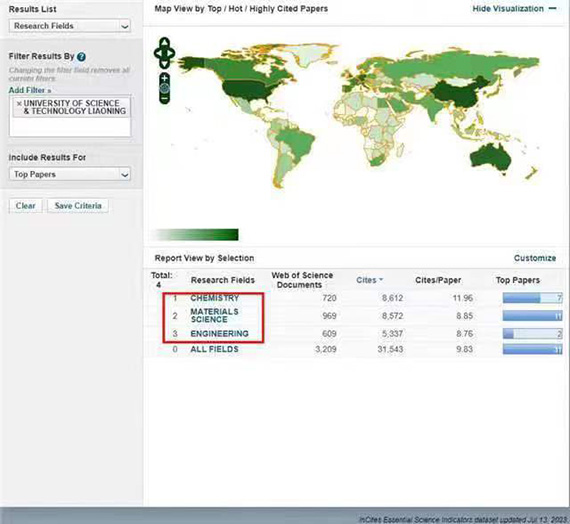This screenshot has width=570, height=524.
Task: Sort the table by the Cites column arrow
Action: [x=381, y=280]
